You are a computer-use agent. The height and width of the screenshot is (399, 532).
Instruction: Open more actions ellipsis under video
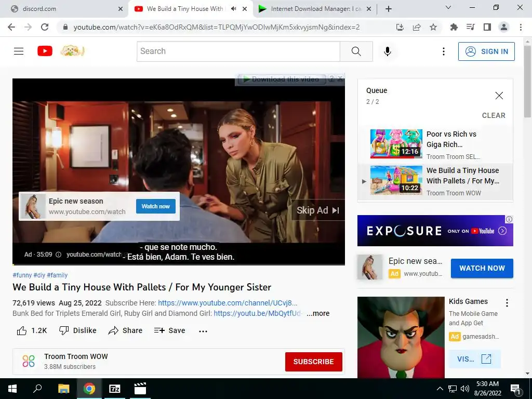(203, 331)
